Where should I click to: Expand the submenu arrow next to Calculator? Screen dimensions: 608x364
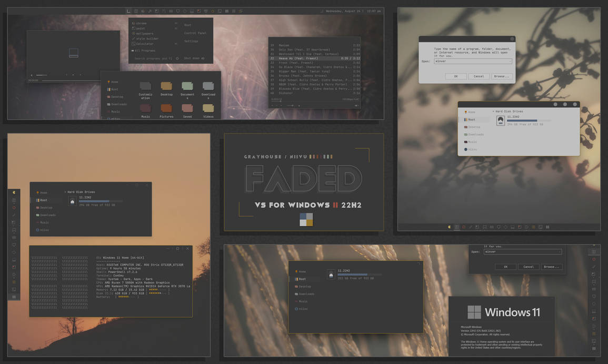click(176, 44)
